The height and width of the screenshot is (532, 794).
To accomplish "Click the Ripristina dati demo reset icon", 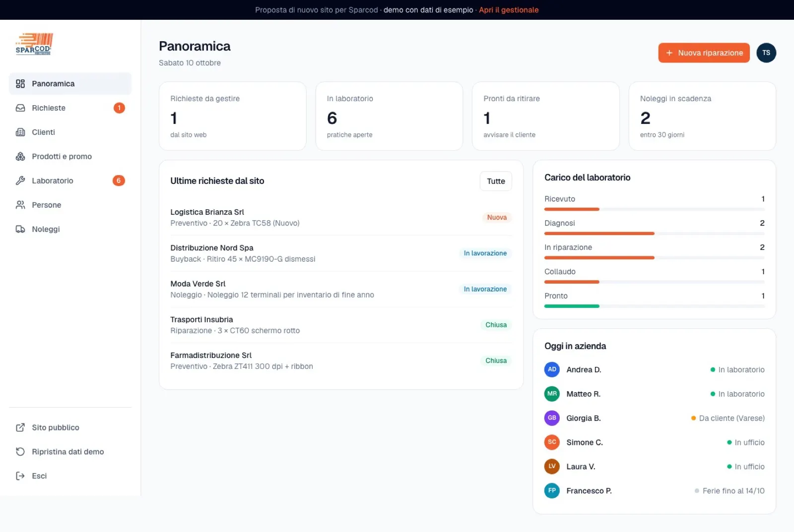I will (20, 452).
